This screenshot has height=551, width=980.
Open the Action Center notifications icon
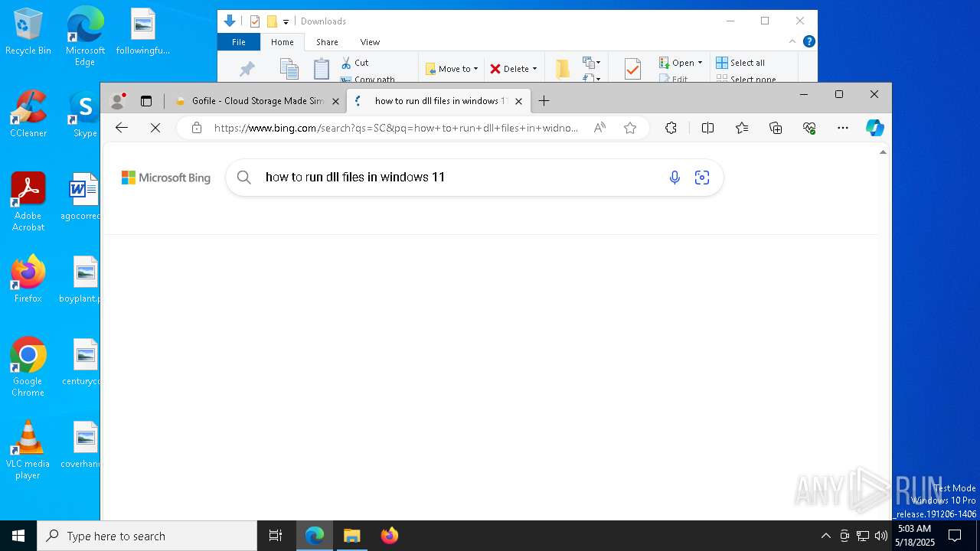(x=955, y=536)
